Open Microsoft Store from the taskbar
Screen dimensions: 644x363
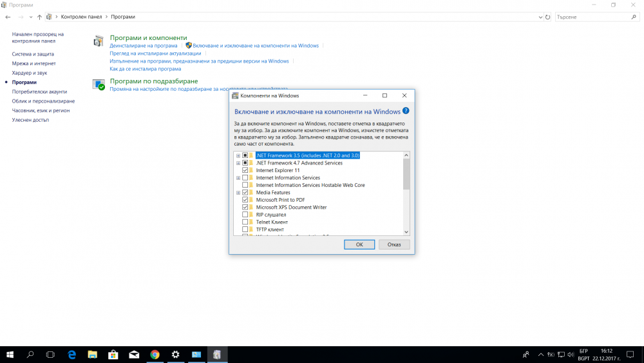point(113,355)
